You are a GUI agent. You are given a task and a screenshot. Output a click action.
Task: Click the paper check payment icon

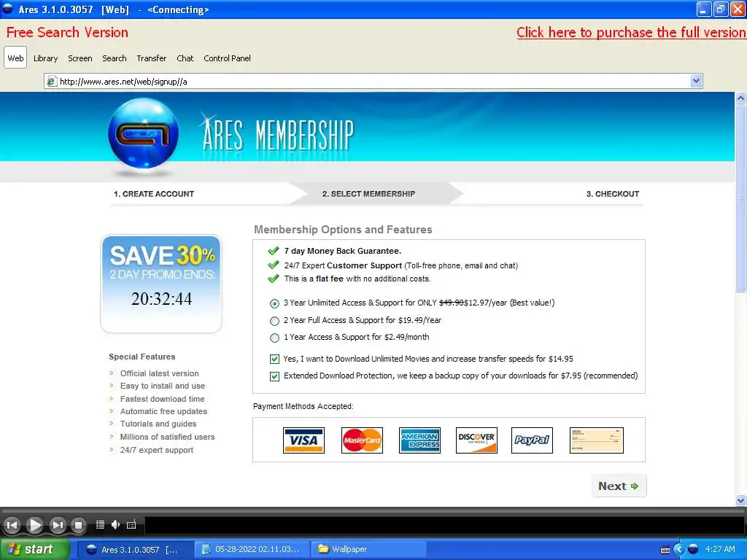tap(596, 440)
